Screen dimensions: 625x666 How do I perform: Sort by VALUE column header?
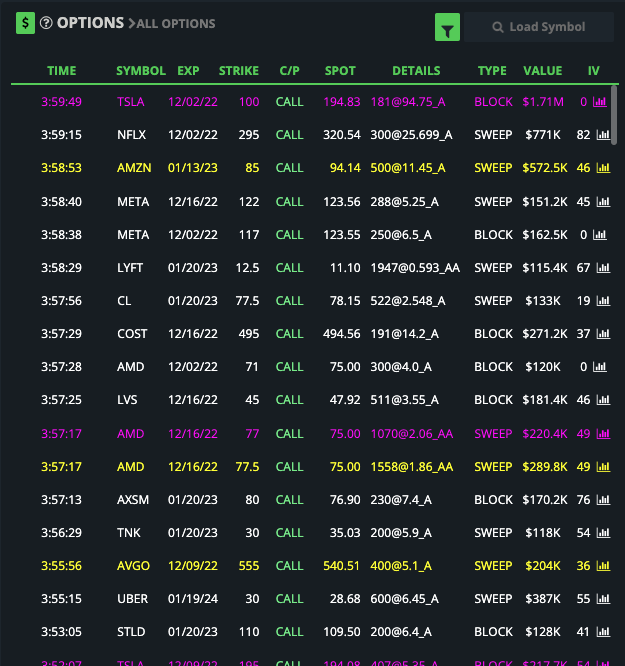pos(543,71)
